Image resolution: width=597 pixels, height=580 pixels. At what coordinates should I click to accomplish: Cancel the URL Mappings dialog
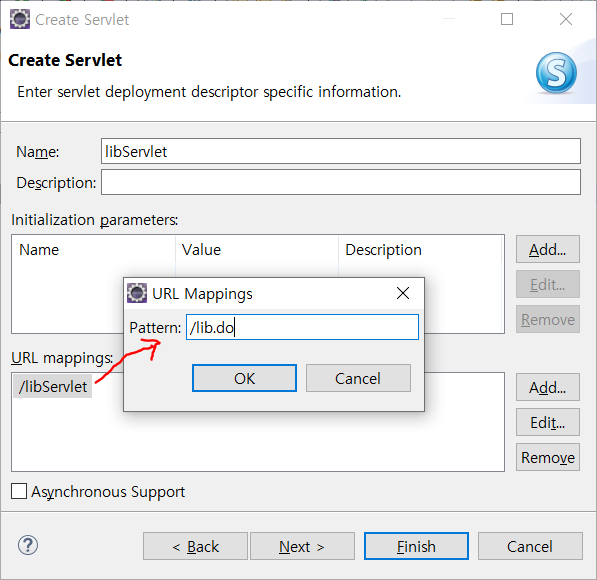click(358, 378)
